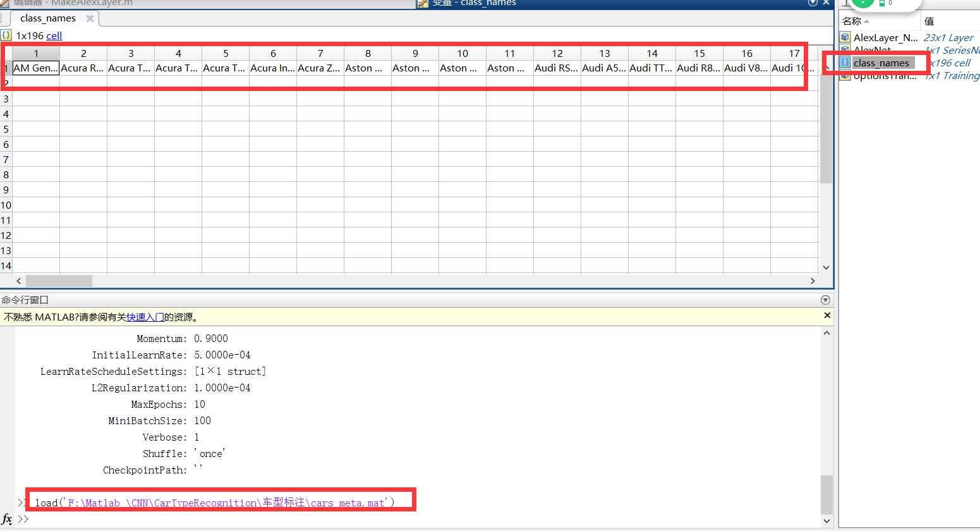The image size is (980, 531).
Task: Click the cell array icon beside 1x196
Action: tap(6, 35)
